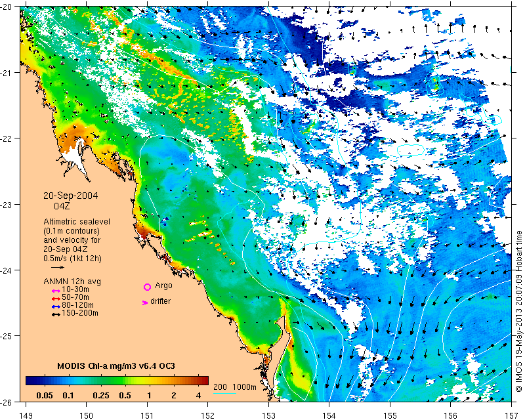Click latitude axis label -24
Image resolution: width=525 pixels, height=420 pixels.
[x=6, y=270]
